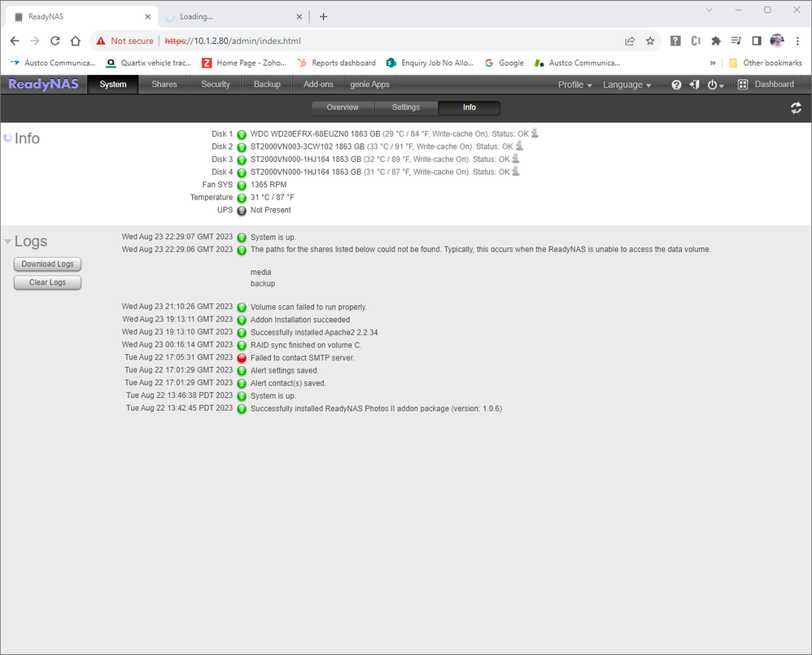Click the share page icon in address bar
812x655 pixels.
630,41
